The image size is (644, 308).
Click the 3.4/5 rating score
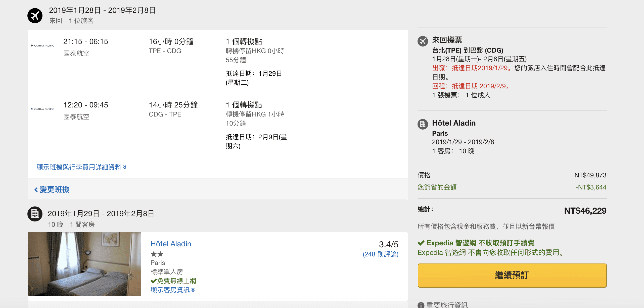[x=389, y=244]
